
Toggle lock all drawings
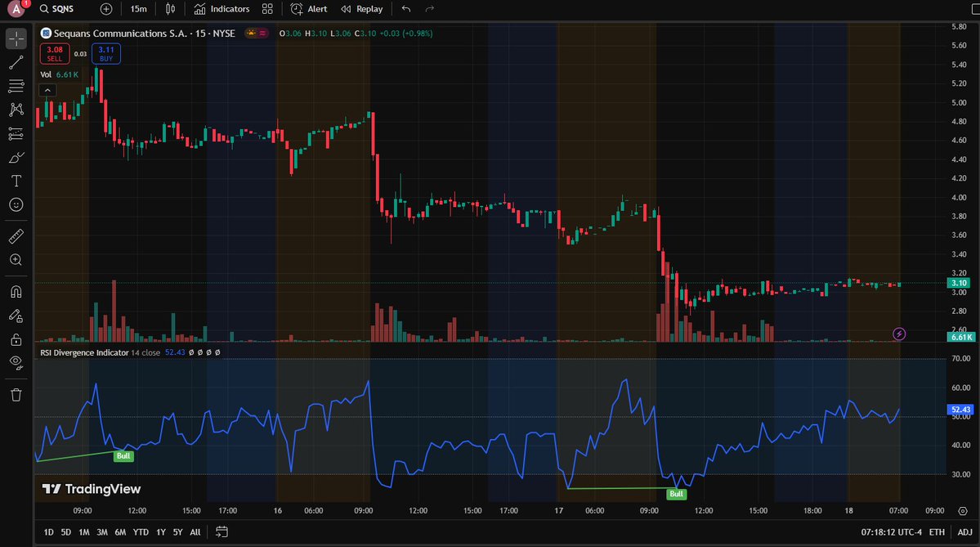tap(16, 339)
